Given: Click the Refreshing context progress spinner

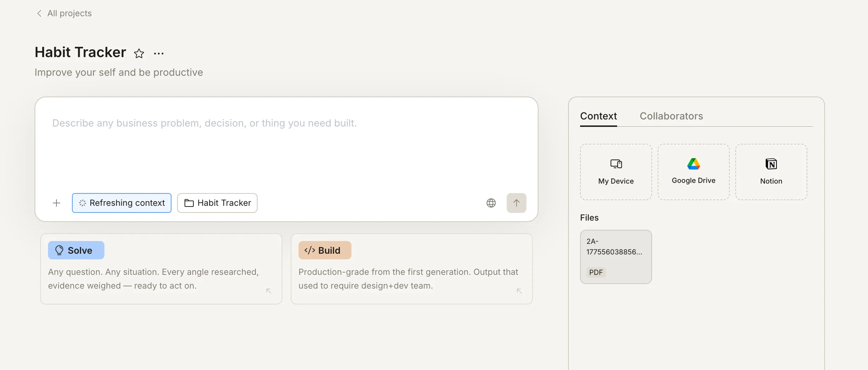Looking at the screenshot, I should click(x=83, y=203).
